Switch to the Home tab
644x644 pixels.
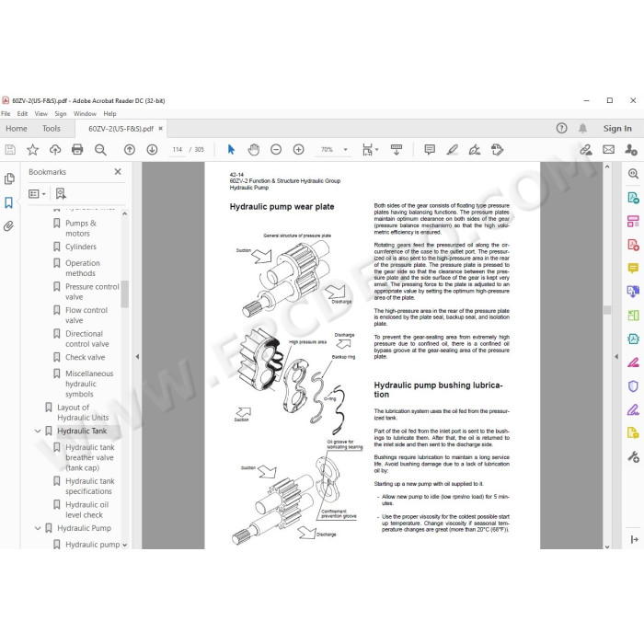[17, 129]
